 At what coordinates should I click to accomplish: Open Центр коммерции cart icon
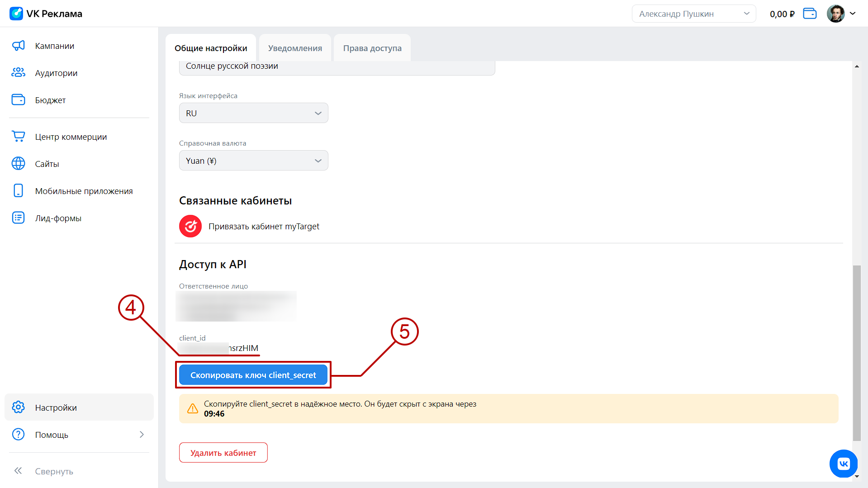pos(18,137)
